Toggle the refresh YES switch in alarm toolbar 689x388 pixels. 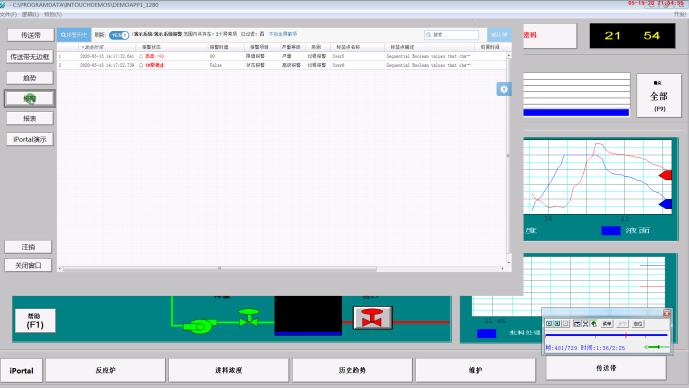pos(119,35)
